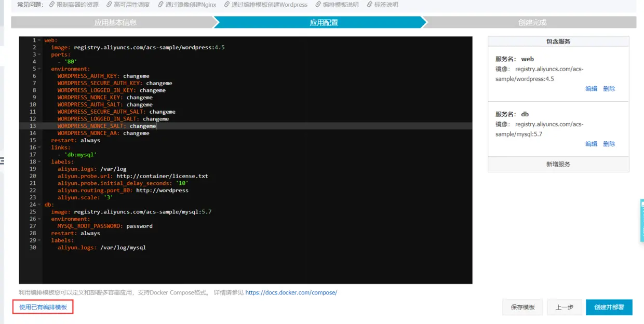This screenshot has width=644, height=324.
Task: Open the 通过镜像创建Nginx help link
Action: pyautogui.click(x=191, y=5)
